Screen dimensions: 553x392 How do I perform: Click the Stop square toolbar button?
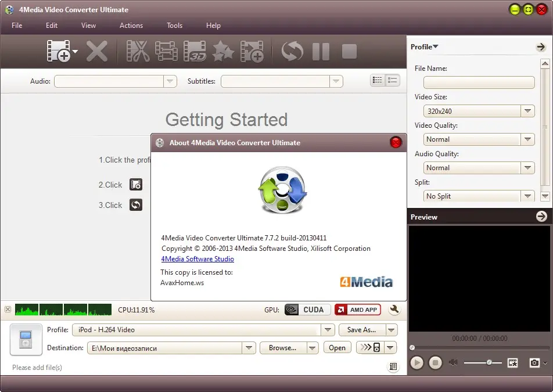pyautogui.click(x=349, y=52)
